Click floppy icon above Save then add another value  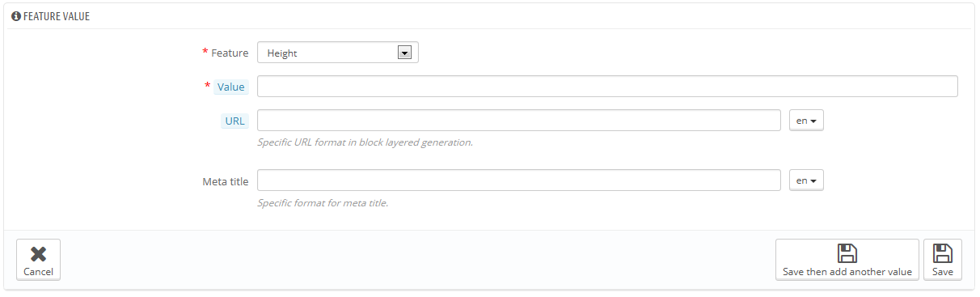[847, 253]
